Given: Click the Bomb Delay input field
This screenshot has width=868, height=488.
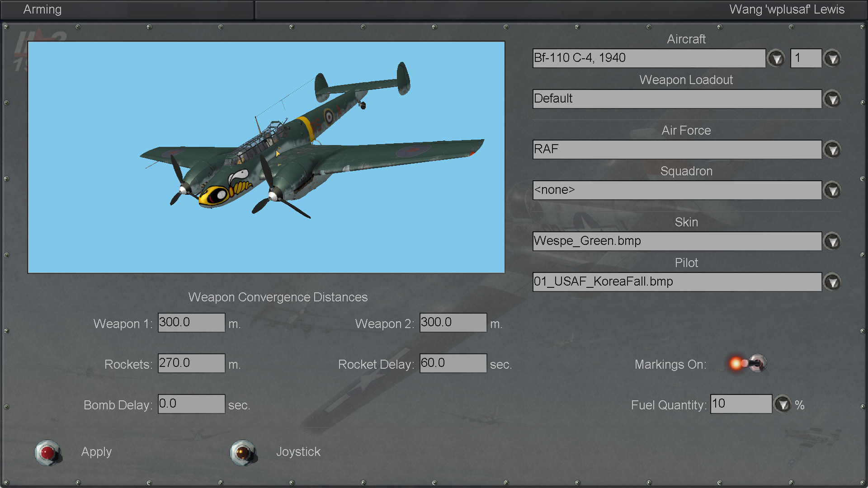Looking at the screenshot, I should tap(191, 404).
